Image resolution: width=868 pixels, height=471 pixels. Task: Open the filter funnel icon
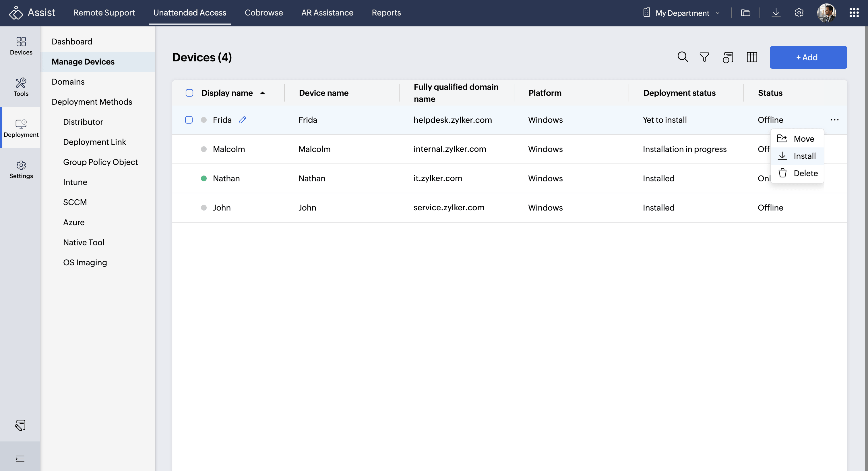[704, 57]
